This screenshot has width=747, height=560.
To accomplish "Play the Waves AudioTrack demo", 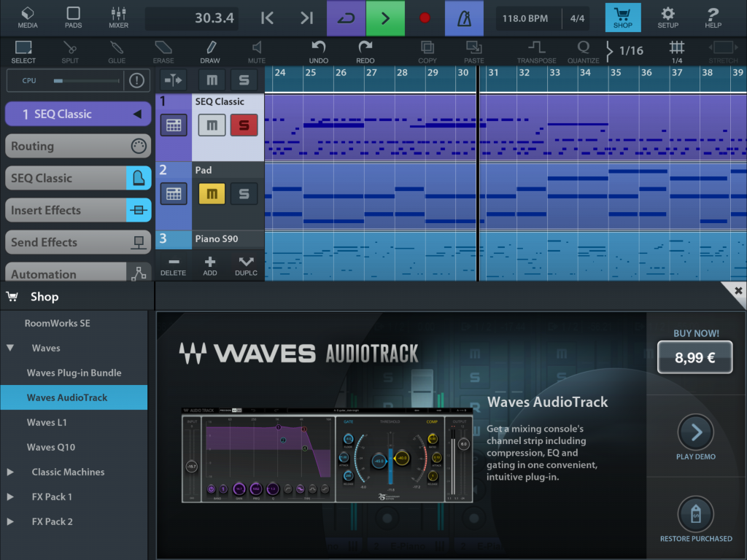I will [x=694, y=432].
